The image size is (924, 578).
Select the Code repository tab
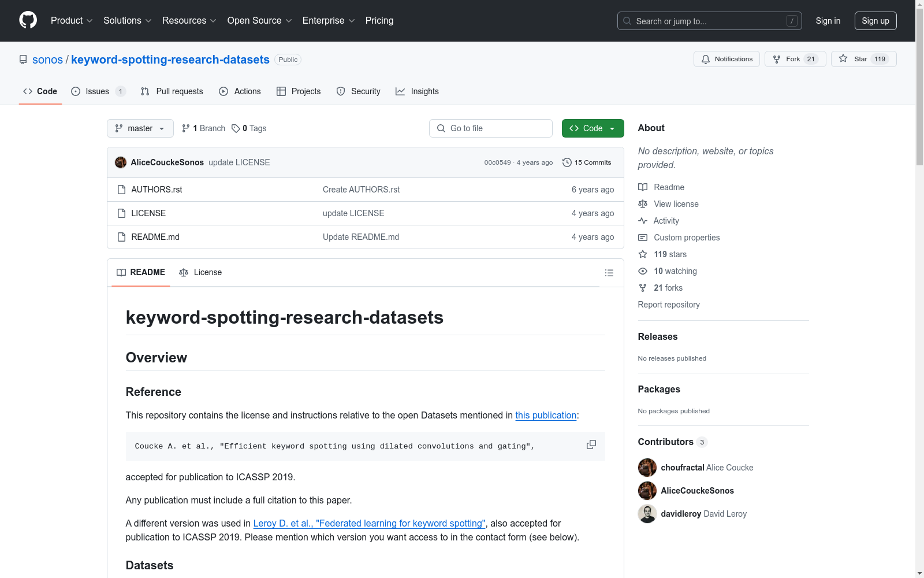pyautogui.click(x=40, y=91)
